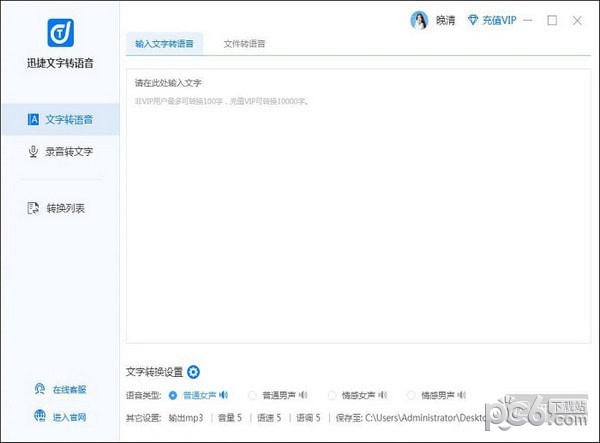Click the user avatar picture
Viewport: 600px width, 443px height.
[x=419, y=20]
